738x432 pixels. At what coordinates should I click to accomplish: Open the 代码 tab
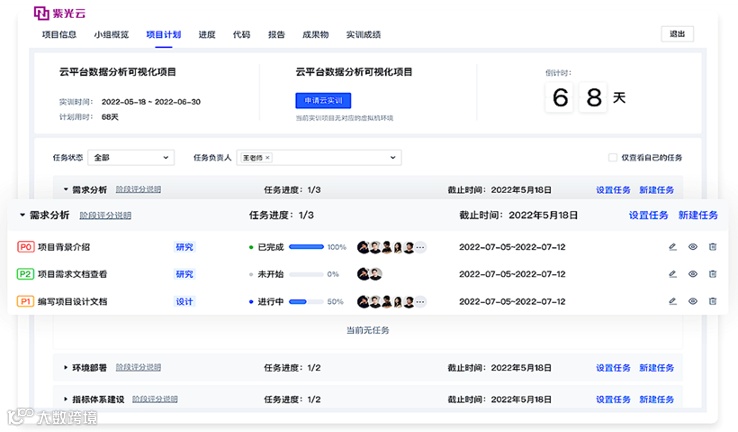pyautogui.click(x=241, y=34)
